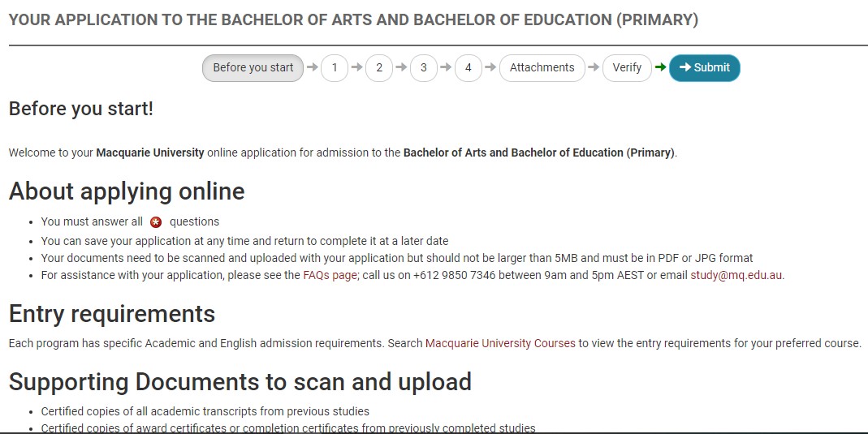This screenshot has width=868, height=434.
Task: Go to step 1 of application
Action: (x=335, y=68)
